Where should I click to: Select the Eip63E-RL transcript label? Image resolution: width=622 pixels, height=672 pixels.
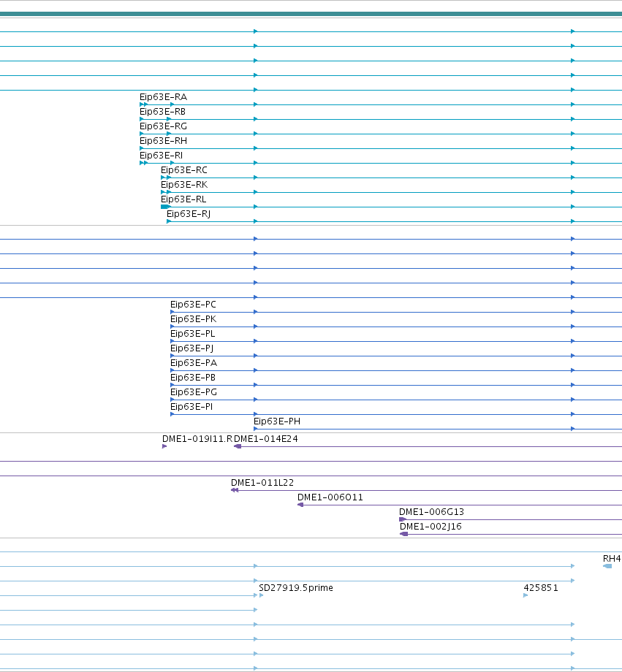tap(183, 199)
